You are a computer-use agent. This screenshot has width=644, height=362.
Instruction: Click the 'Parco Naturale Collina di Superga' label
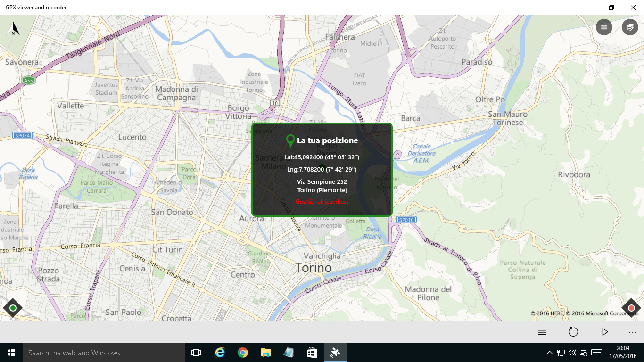click(522, 270)
